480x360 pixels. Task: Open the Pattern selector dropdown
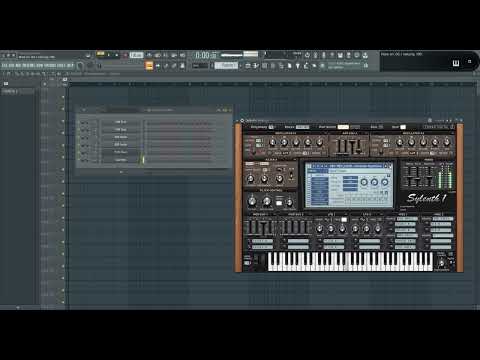(x=226, y=65)
